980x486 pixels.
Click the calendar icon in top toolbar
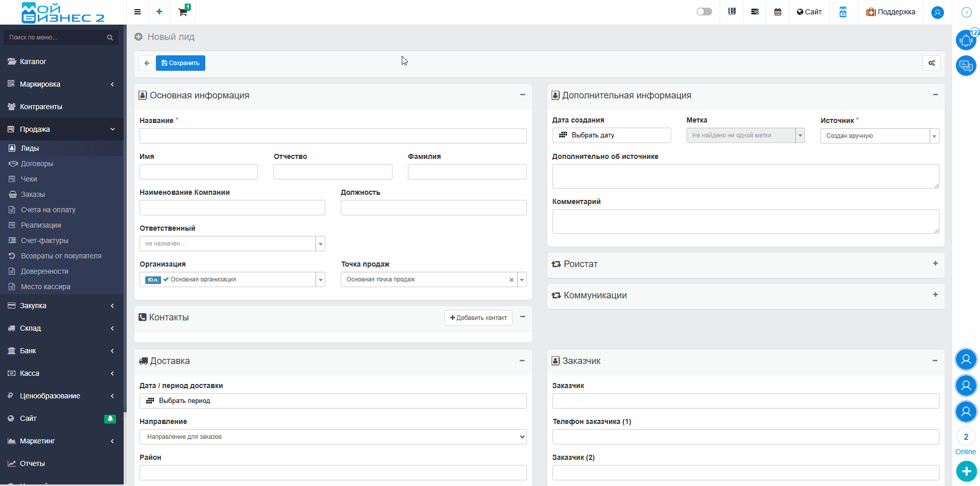777,12
